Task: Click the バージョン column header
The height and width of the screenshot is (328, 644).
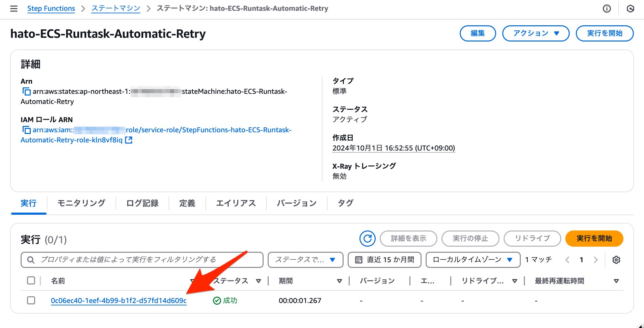Action: tap(377, 281)
